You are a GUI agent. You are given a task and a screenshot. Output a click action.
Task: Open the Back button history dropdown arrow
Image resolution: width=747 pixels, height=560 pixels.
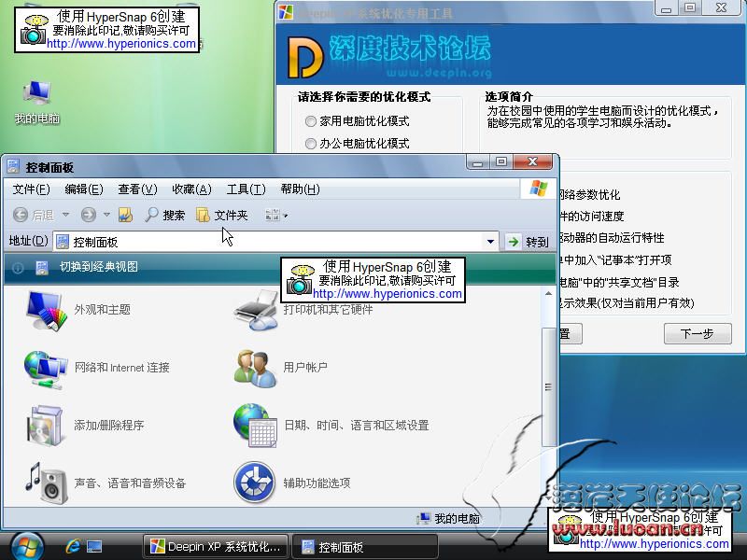coord(65,216)
